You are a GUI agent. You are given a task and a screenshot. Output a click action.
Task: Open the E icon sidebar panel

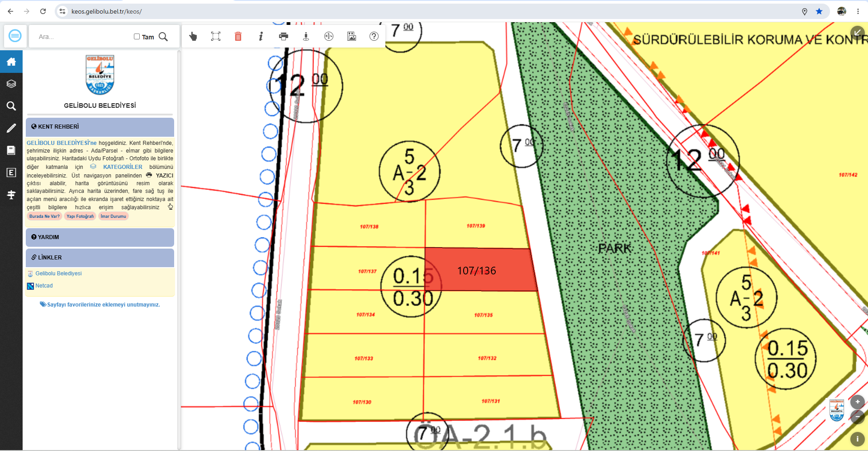point(11,173)
